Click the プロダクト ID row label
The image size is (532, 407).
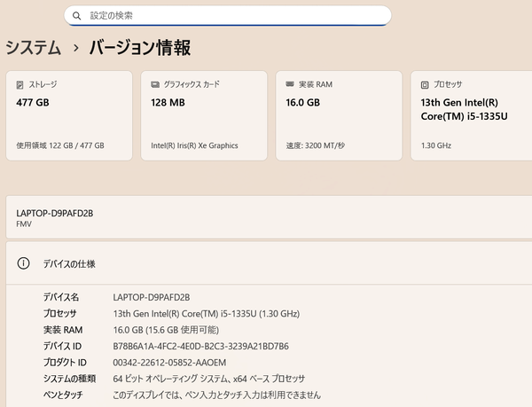pos(65,363)
